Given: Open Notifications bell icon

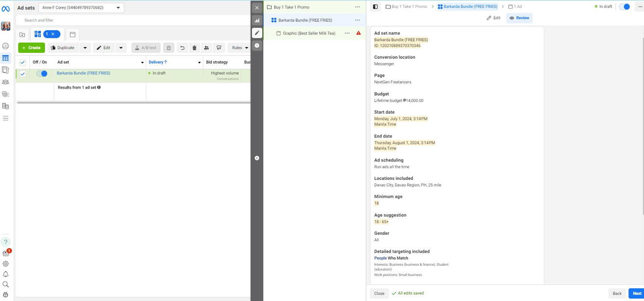Looking at the screenshot, I should (x=6, y=274).
